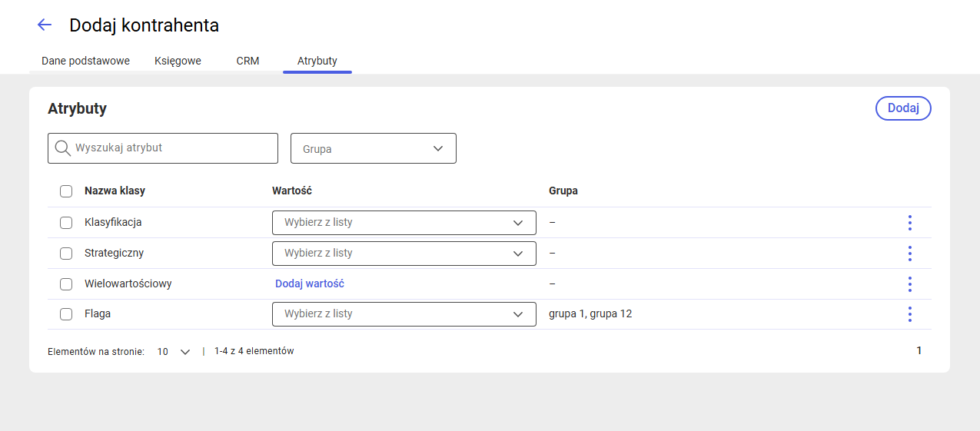Open the three-dot menu for Wielowartościowy
The height and width of the screenshot is (431, 980).
(x=909, y=284)
